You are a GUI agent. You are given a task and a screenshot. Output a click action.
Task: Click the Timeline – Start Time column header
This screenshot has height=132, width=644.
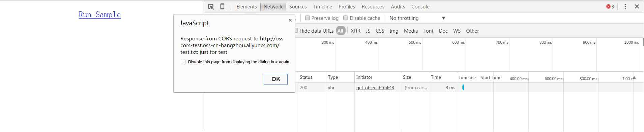click(x=480, y=77)
